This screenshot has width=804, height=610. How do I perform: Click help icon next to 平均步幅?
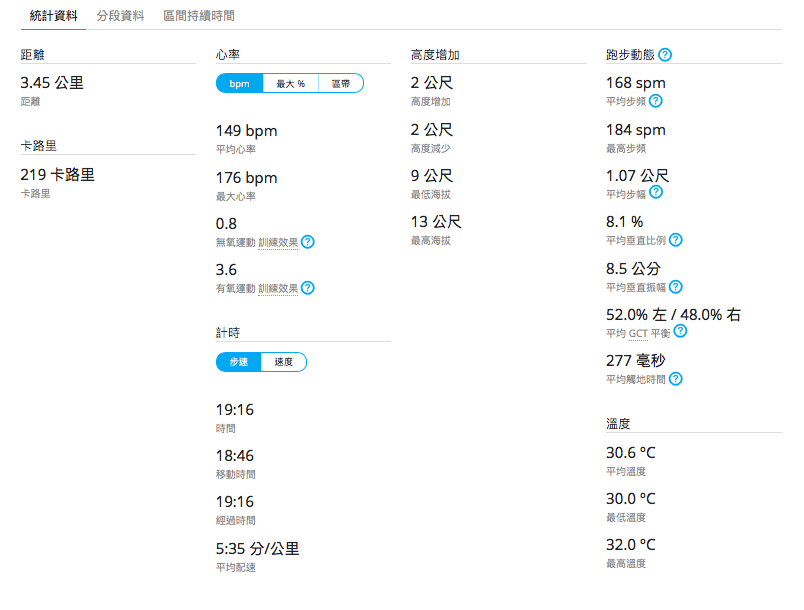(x=656, y=192)
